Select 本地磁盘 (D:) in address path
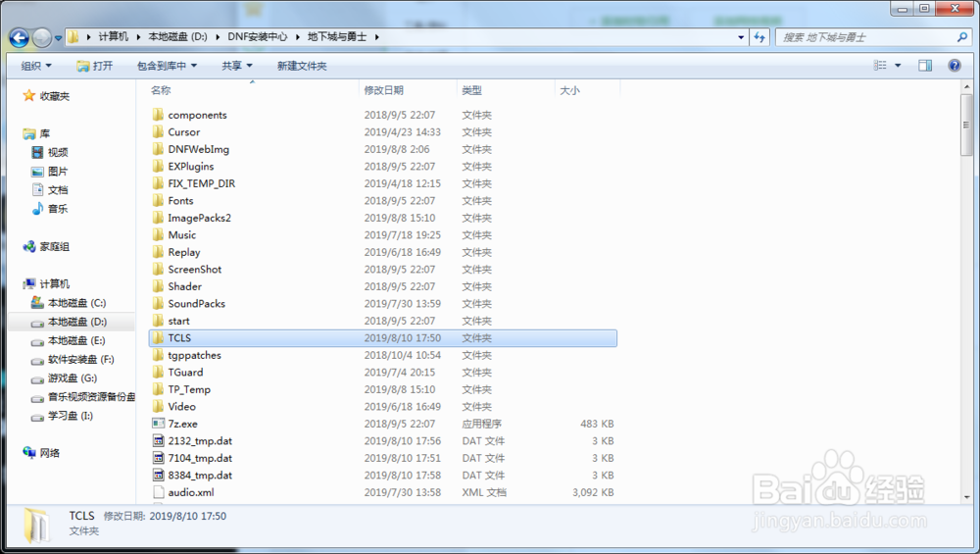980x554 pixels. [177, 37]
